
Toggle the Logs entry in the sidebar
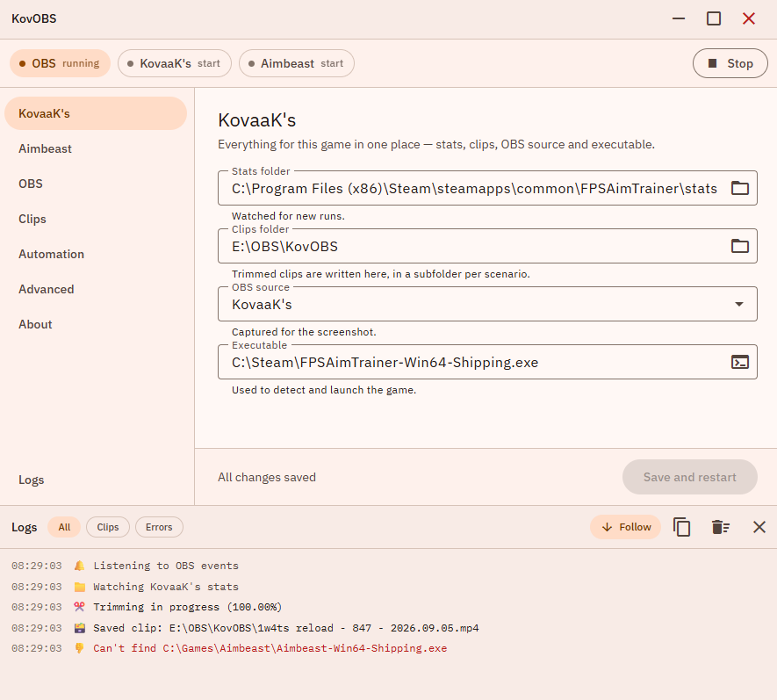pyautogui.click(x=96, y=480)
